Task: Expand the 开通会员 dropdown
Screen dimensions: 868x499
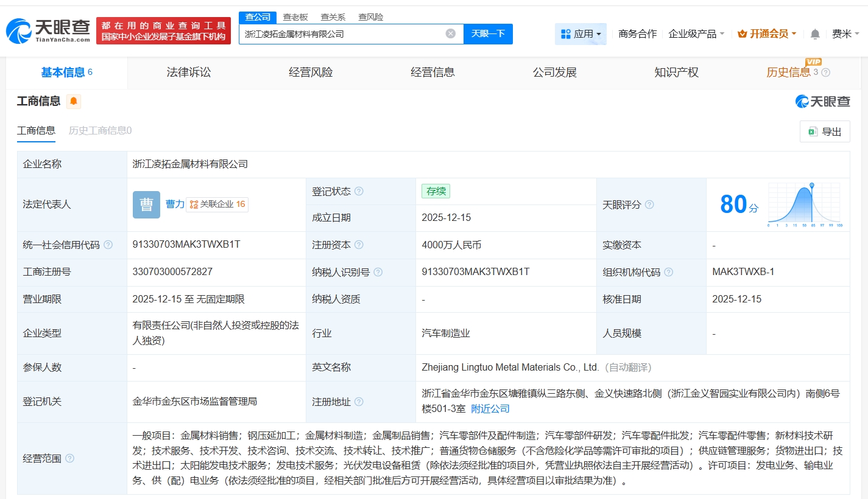Action: pyautogui.click(x=767, y=34)
